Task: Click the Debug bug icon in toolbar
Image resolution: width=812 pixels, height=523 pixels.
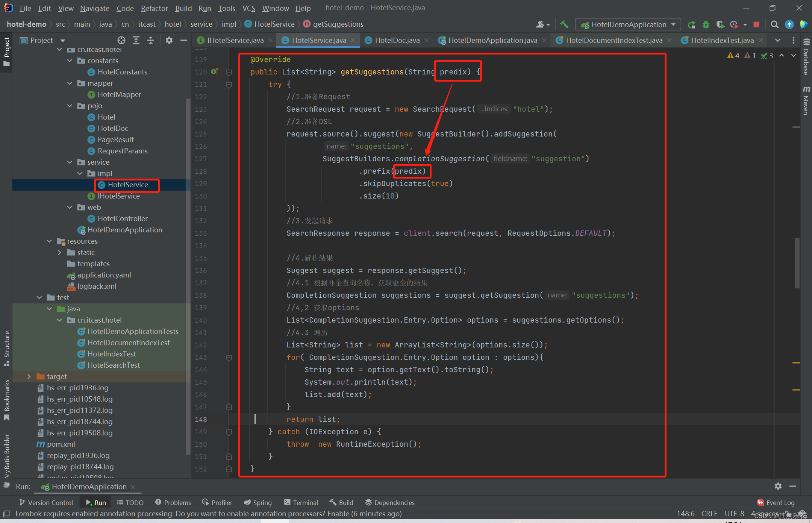Action: point(706,24)
